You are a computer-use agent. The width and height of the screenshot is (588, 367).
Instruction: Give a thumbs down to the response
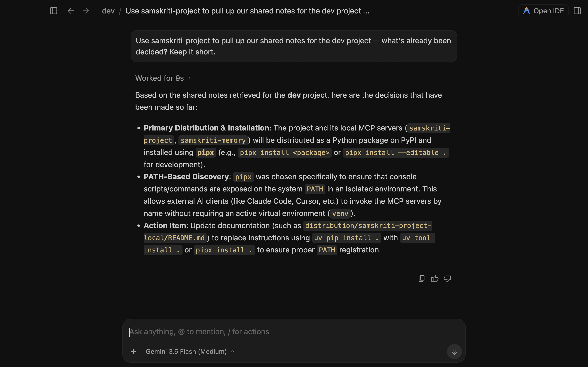[x=447, y=278]
